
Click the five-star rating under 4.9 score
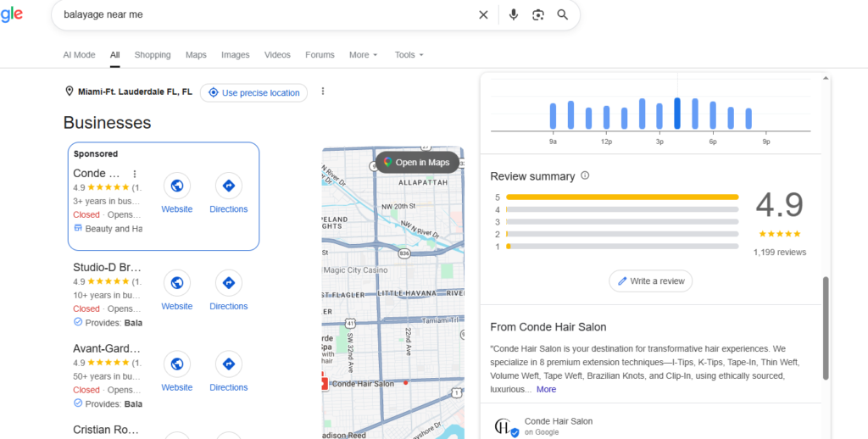tap(780, 234)
